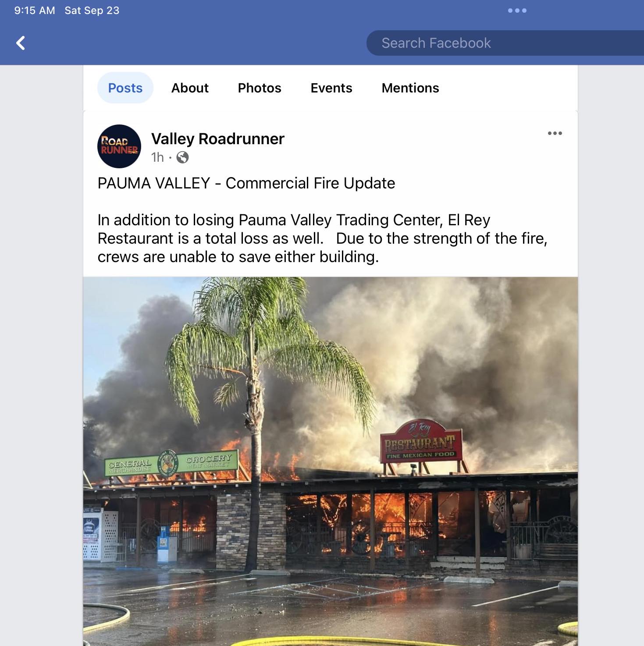This screenshot has height=646, width=644.
Task: Click the 1h post timestamp
Action: (x=157, y=157)
